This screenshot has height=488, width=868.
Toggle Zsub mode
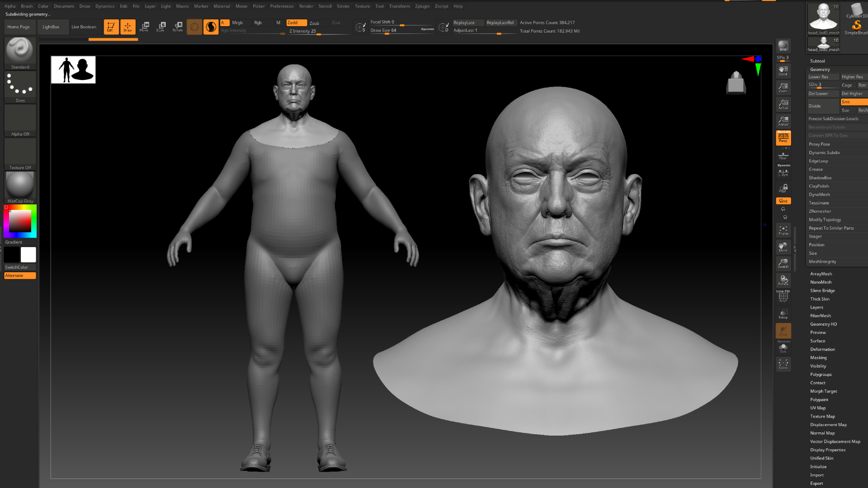[314, 23]
